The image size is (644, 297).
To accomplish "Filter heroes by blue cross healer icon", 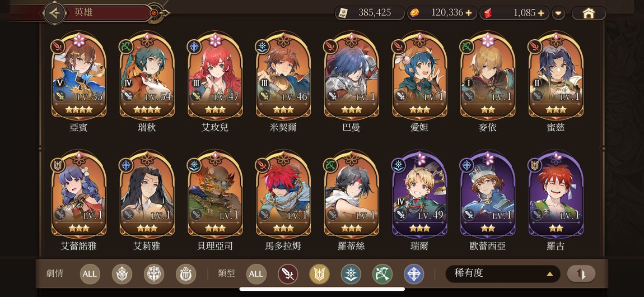I will pyautogui.click(x=414, y=274).
